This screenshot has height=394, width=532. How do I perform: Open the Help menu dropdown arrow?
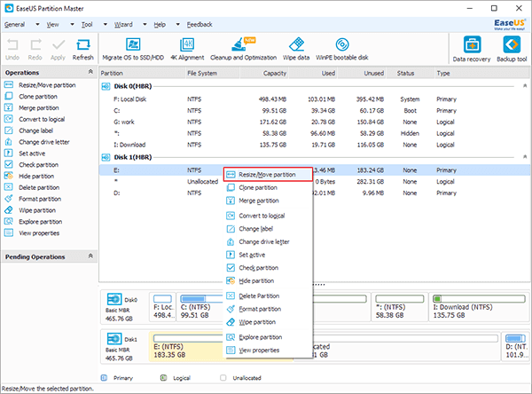click(178, 25)
